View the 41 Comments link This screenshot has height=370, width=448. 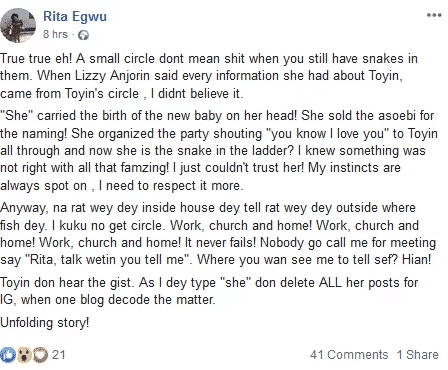pyautogui.click(x=349, y=355)
